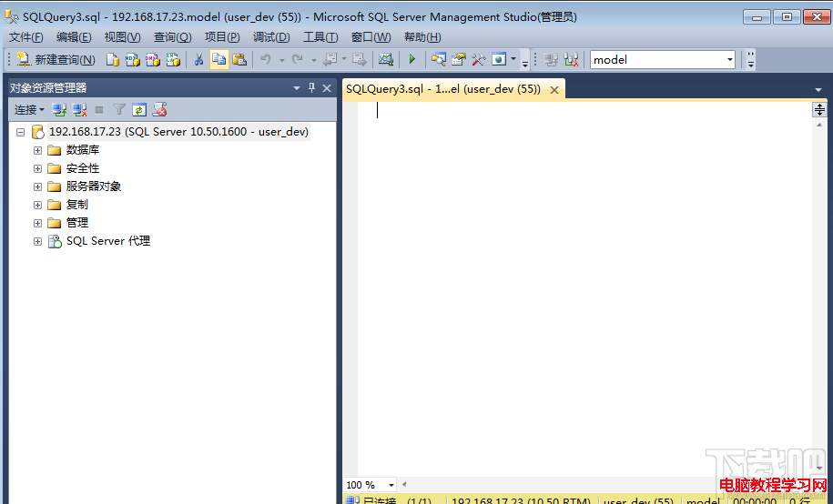The width and height of the screenshot is (833, 504).
Task: Close the SQLQuery3.sql tab
Action: click(554, 90)
